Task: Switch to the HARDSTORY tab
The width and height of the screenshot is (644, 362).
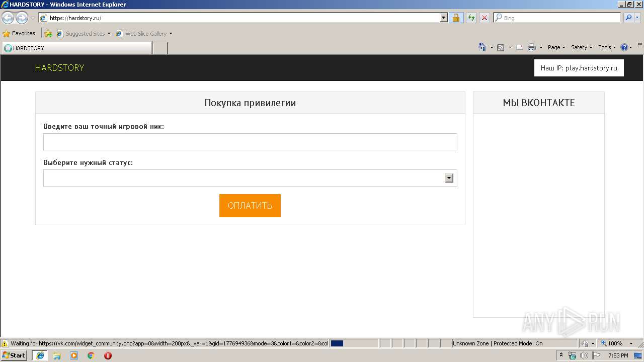Action: (77, 48)
